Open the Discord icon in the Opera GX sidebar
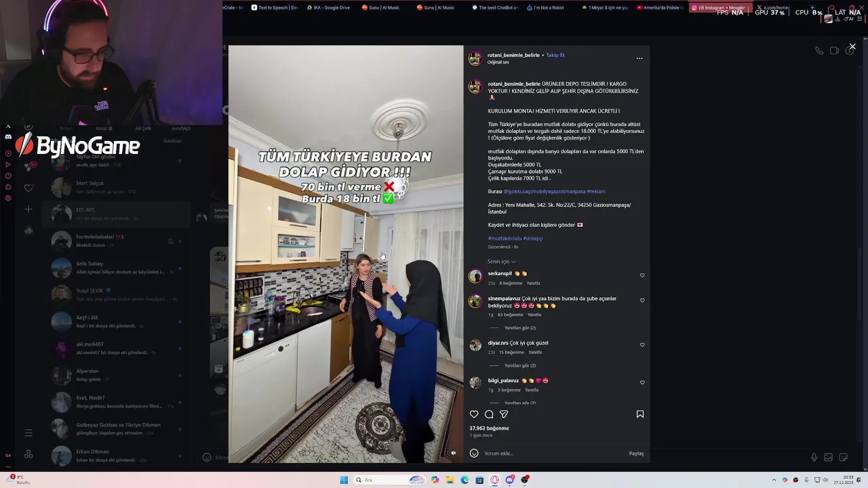 click(8, 136)
